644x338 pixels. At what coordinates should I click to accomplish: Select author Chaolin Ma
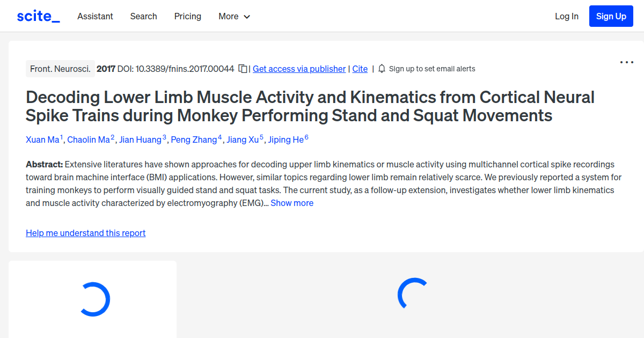pyautogui.click(x=90, y=139)
